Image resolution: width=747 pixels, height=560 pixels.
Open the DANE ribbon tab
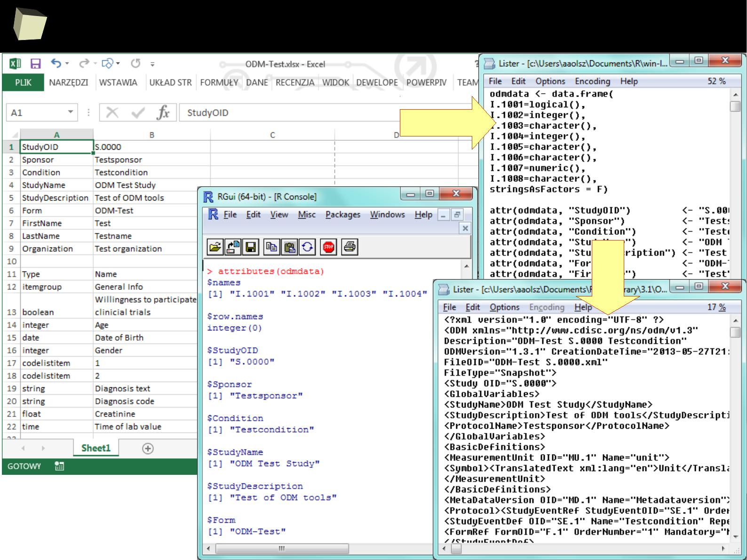pyautogui.click(x=257, y=82)
